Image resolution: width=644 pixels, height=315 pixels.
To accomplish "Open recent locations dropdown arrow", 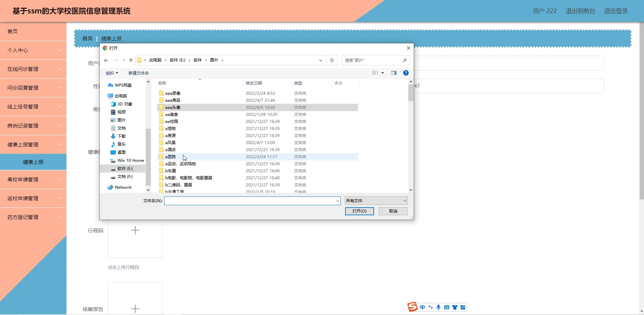I will coord(124,60).
